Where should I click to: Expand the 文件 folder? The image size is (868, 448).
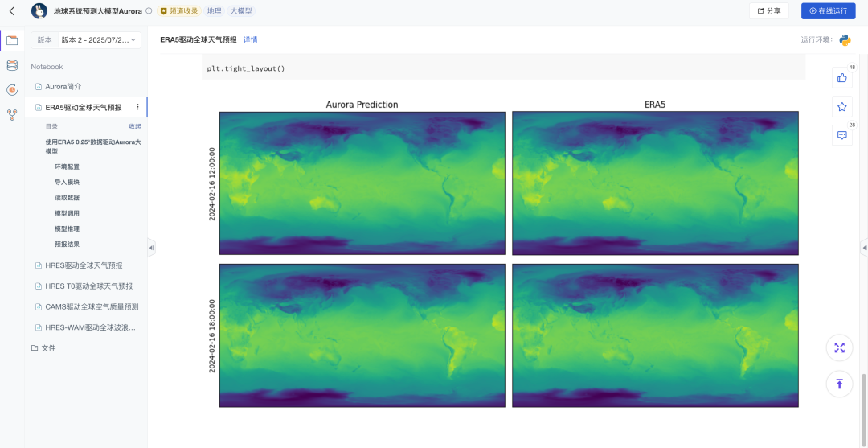pos(43,347)
